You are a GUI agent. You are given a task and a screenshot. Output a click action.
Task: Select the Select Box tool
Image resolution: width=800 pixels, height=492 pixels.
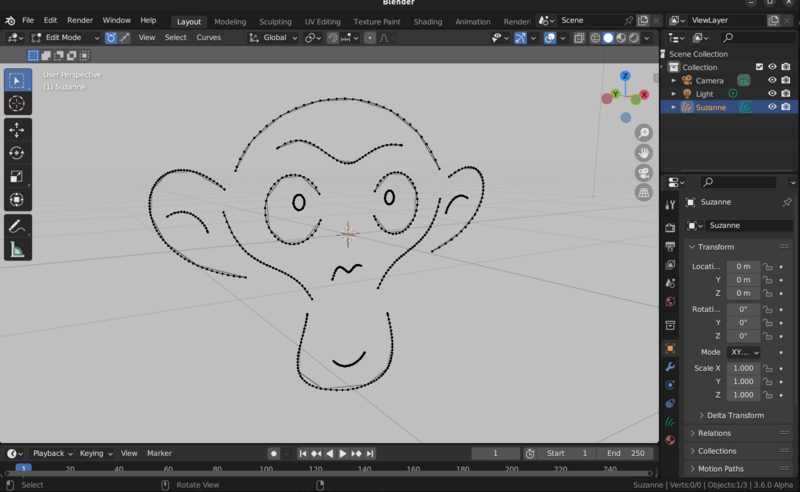pyautogui.click(x=17, y=81)
